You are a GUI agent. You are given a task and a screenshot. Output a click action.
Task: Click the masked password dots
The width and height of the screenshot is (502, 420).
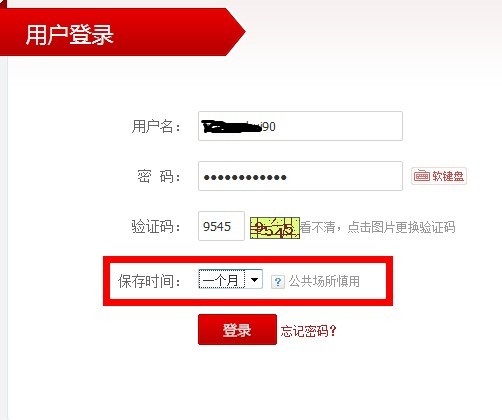point(245,177)
